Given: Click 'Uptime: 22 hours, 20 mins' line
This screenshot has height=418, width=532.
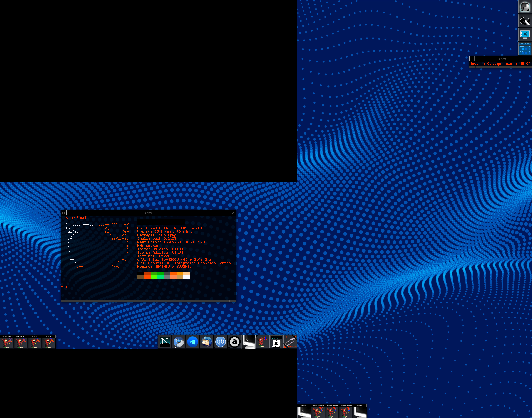Looking at the screenshot, I should click(x=164, y=231).
